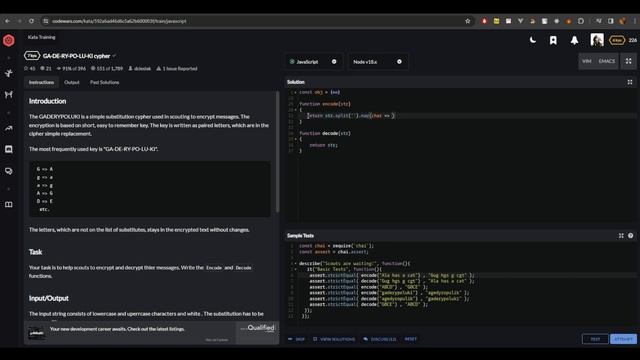Click RESET to reset the solution
Image resolution: width=640 pixels, height=360 pixels.
click(411, 339)
